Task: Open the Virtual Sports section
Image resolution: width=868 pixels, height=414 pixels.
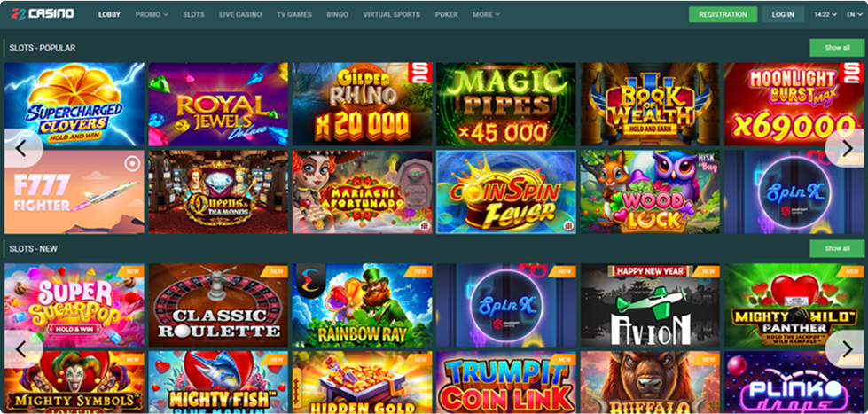Action: click(391, 14)
